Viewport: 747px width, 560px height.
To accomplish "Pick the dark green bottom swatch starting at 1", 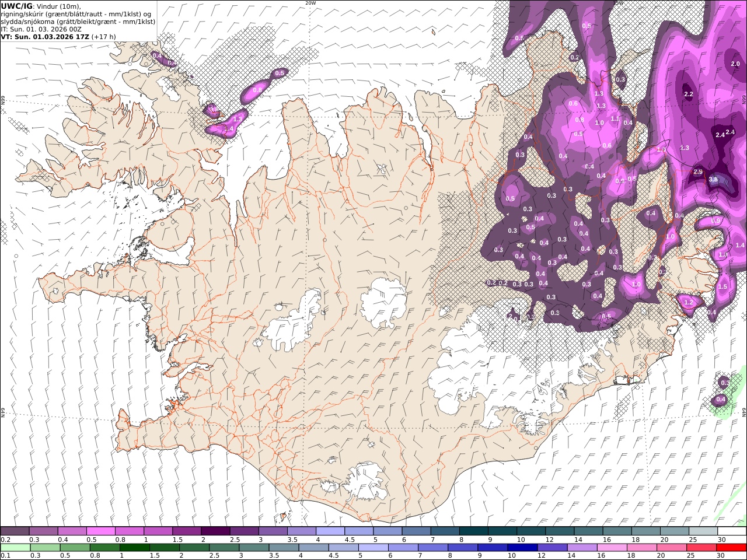I will point(134,548).
